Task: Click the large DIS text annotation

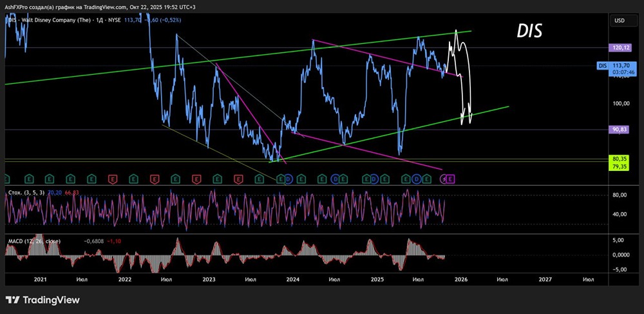Action: tap(530, 31)
